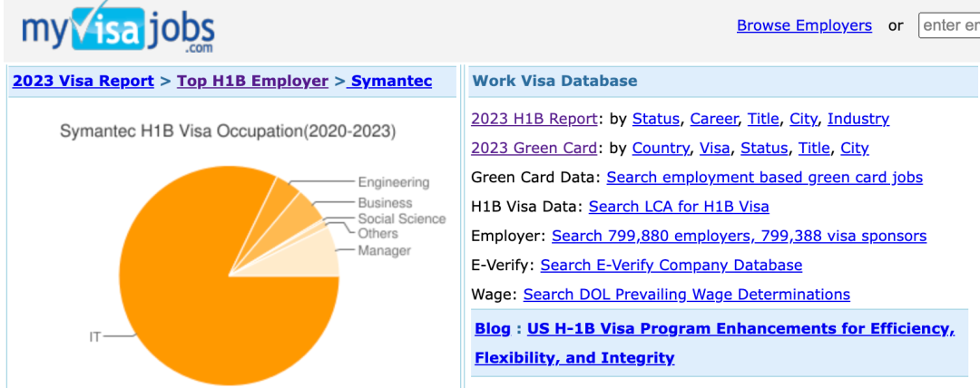Viewport: 980px width, 388px height.
Task: Search employment based green card jobs
Action: (x=764, y=178)
